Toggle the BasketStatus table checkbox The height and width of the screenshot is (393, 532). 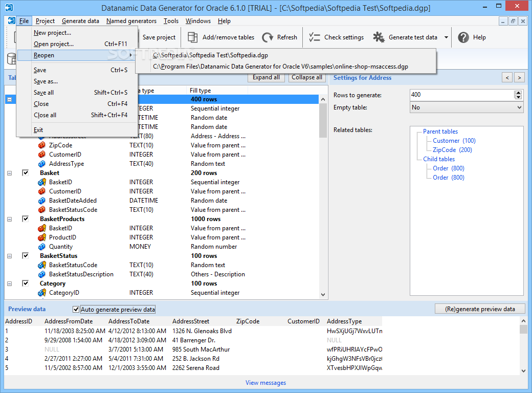pyautogui.click(x=26, y=255)
